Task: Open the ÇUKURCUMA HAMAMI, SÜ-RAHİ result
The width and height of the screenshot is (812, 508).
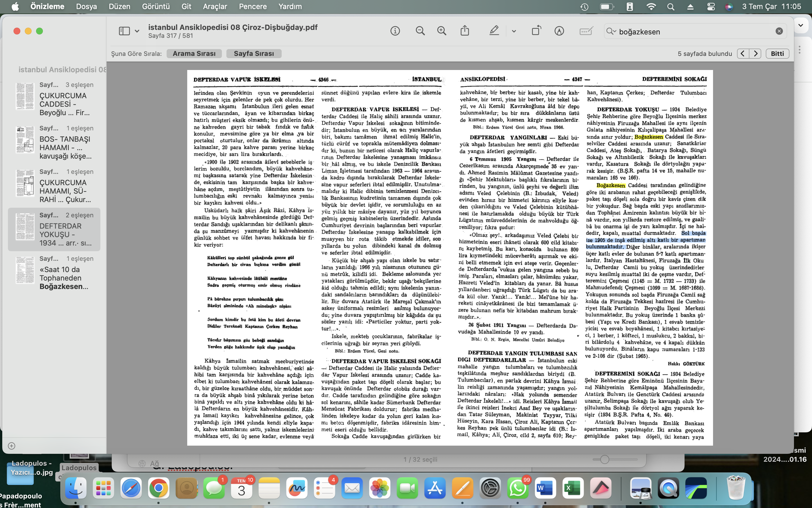Action: [54, 186]
